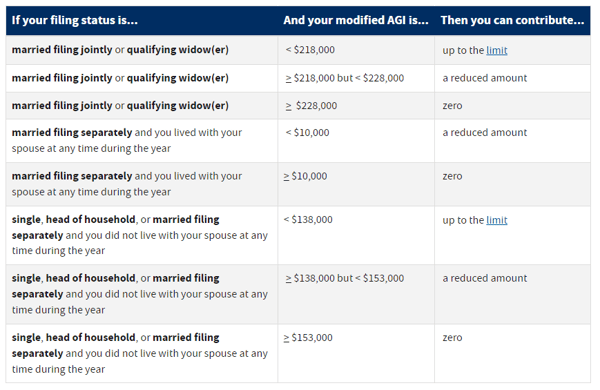Click the '< $218,000' AGI cell
Screen dimensions: 600x390
pyautogui.click(x=310, y=50)
